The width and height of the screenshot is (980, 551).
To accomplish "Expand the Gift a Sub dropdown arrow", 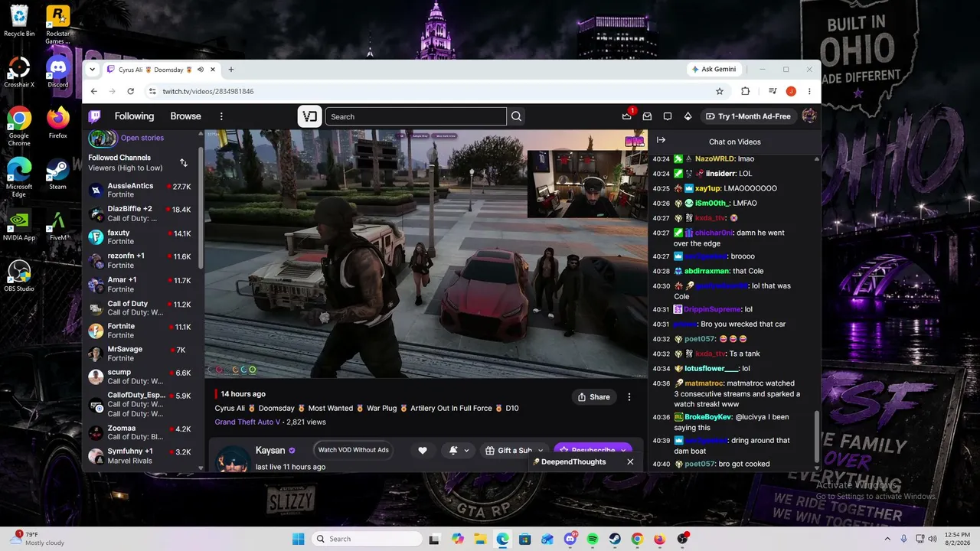I will (x=541, y=451).
